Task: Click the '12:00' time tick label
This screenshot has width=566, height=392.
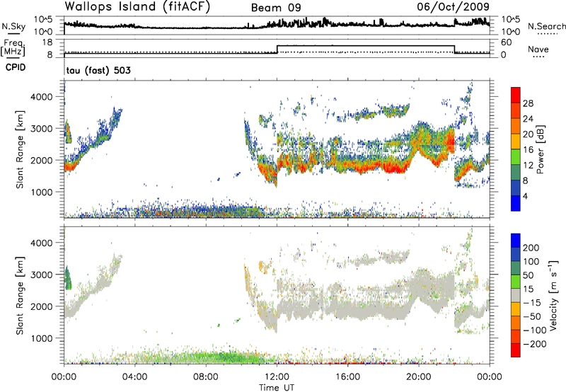Action: point(277,377)
